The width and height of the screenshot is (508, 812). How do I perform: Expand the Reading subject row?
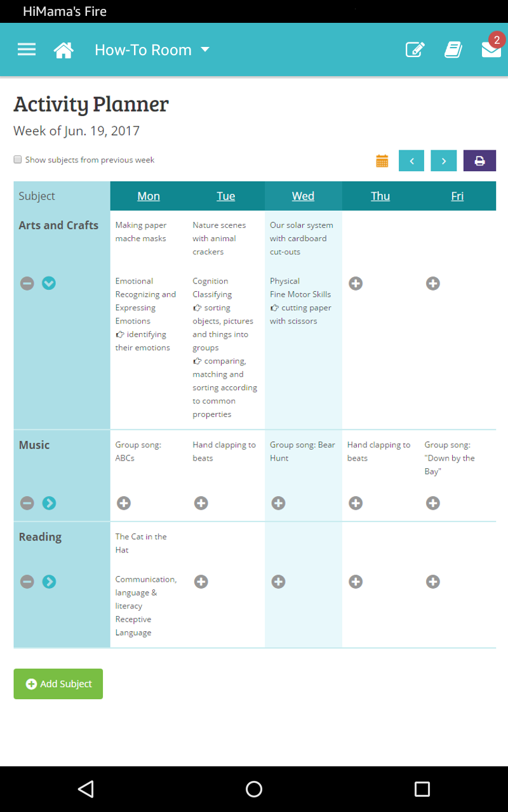[49, 582]
